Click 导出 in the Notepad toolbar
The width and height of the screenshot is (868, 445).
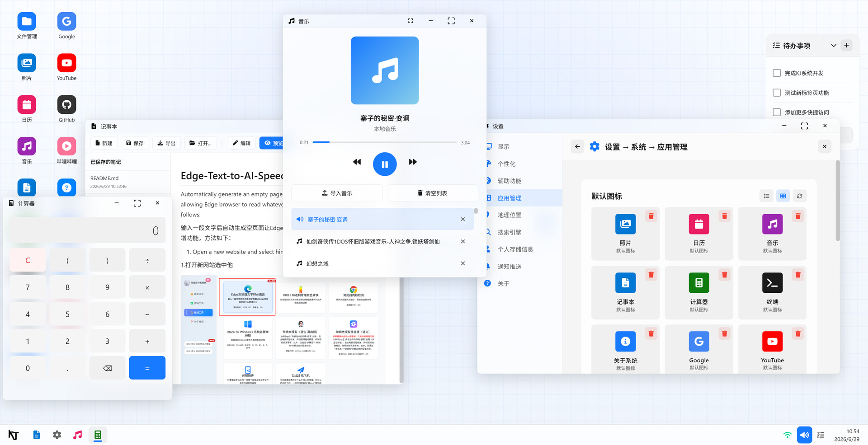point(166,143)
